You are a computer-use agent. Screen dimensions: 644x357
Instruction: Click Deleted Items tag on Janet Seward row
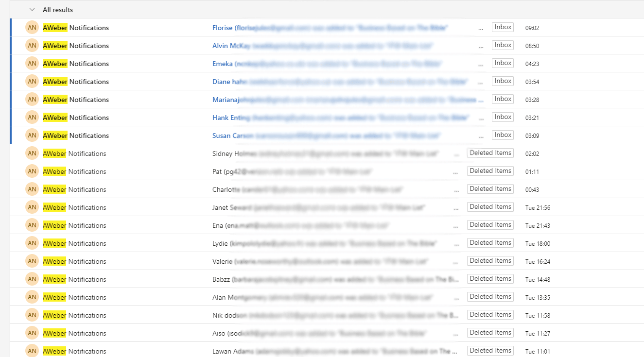tap(490, 207)
